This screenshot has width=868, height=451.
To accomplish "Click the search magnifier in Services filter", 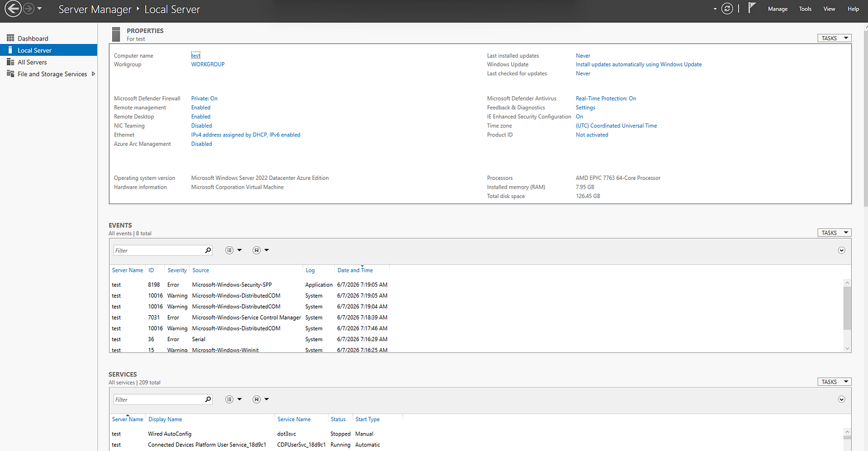I will click(x=208, y=400).
